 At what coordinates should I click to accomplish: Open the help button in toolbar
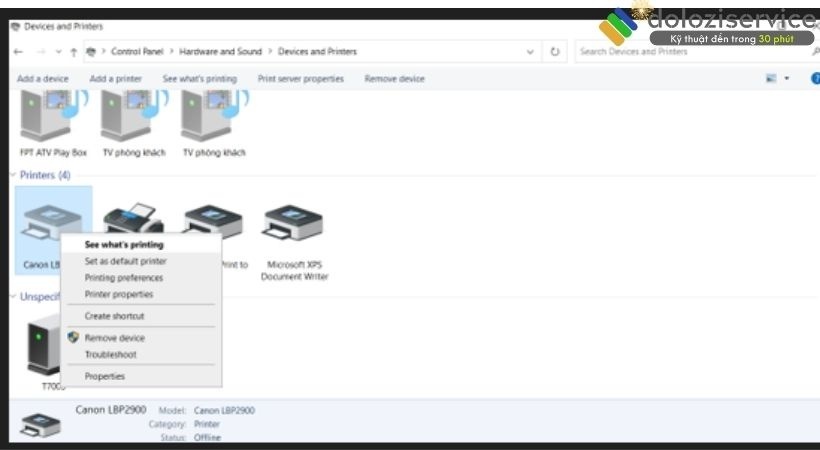(x=815, y=78)
